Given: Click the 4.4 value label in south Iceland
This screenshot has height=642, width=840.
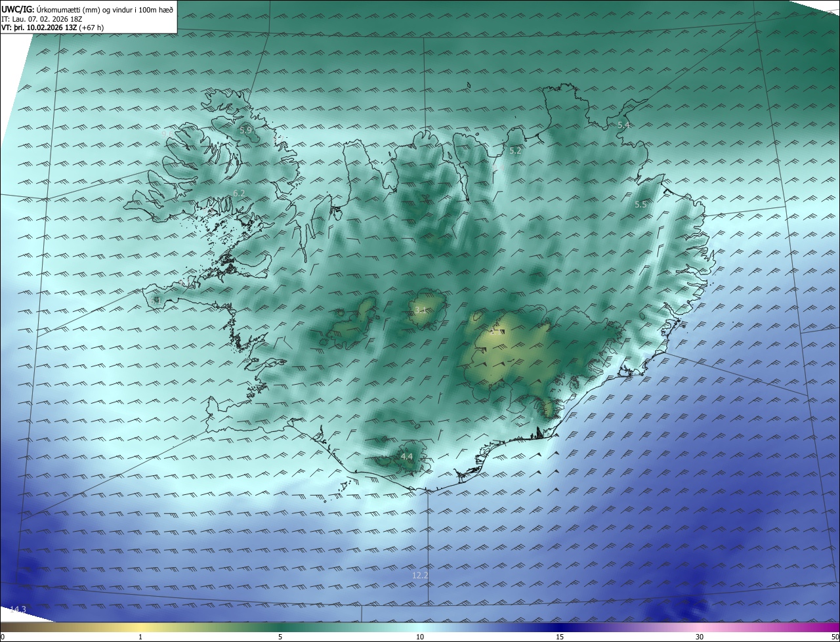Looking at the screenshot, I should [406, 457].
